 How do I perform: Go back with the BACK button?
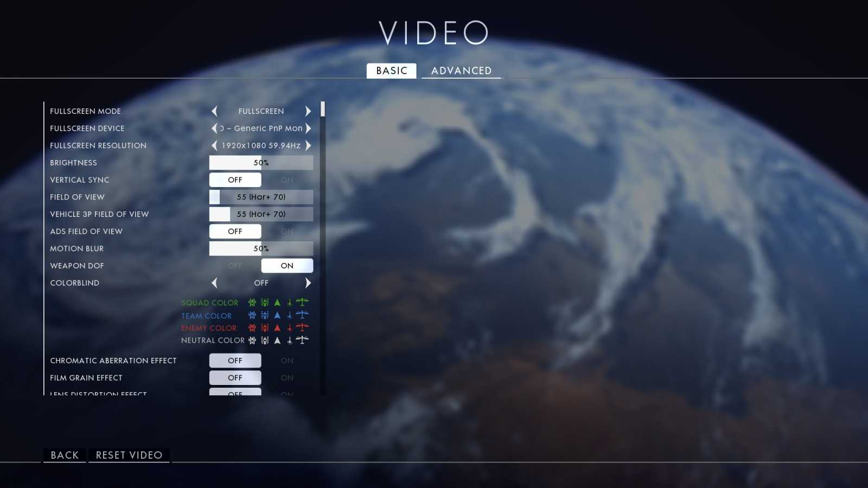click(x=65, y=455)
